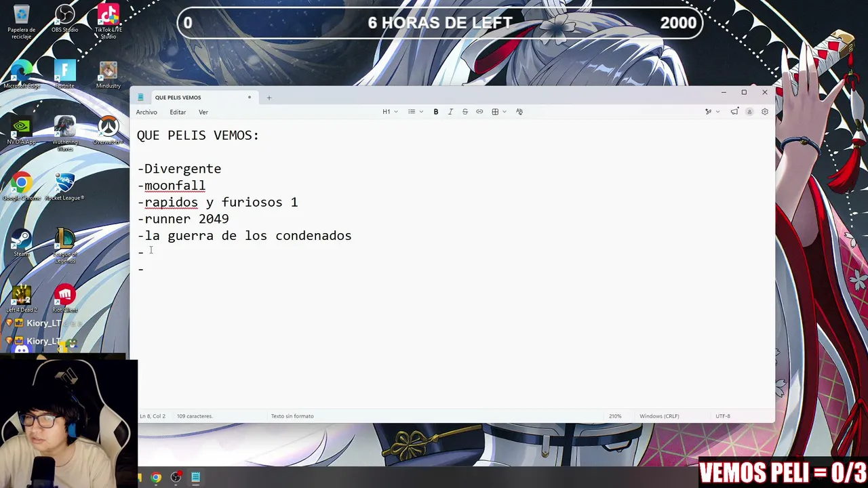868x488 pixels.
Task: Click OBS icon in taskbar
Action: (176, 477)
